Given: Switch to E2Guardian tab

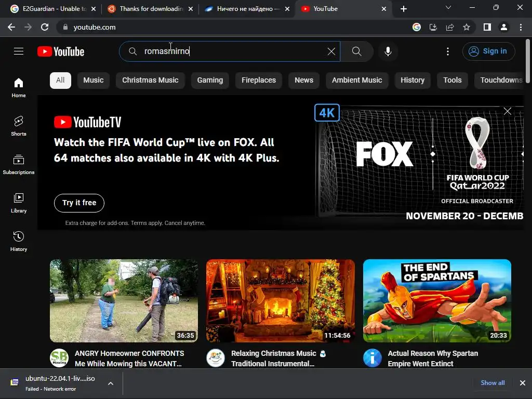Looking at the screenshot, I should pyautogui.click(x=53, y=9).
